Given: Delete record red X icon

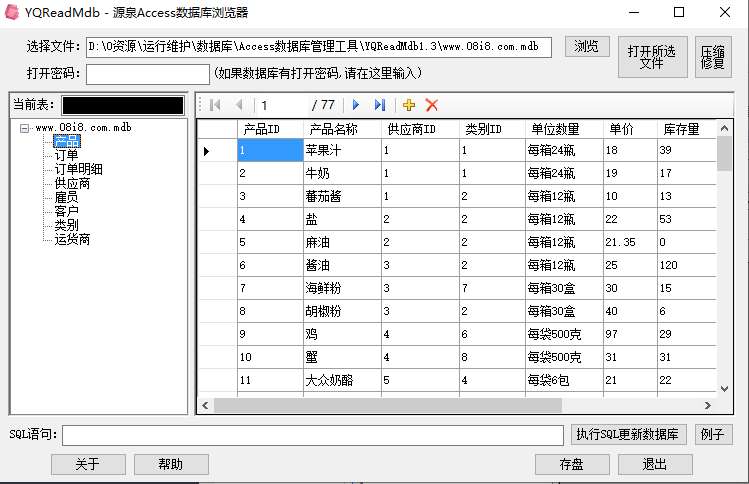Looking at the screenshot, I should tap(432, 105).
